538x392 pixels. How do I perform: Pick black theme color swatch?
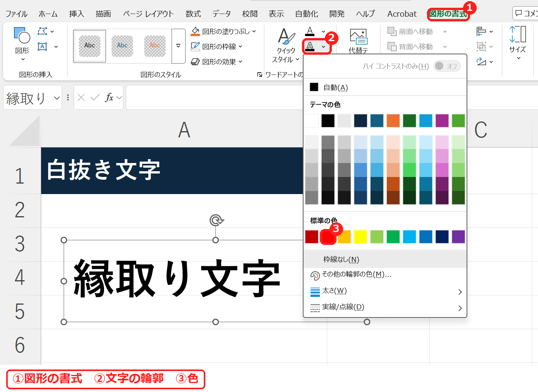tap(328, 121)
